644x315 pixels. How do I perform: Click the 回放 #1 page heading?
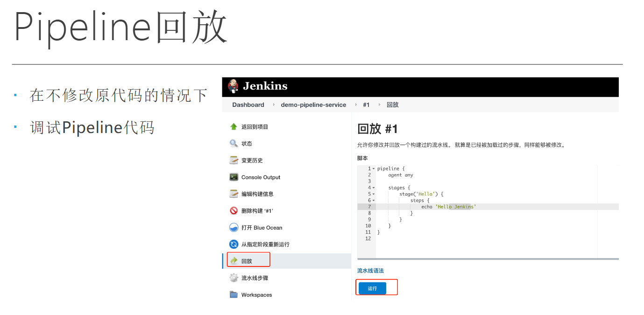[377, 129]
